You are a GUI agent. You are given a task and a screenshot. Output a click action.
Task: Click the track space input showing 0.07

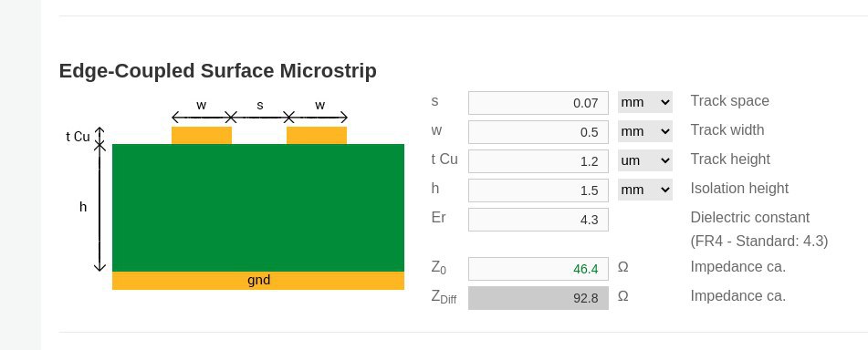tap(539, 103)
